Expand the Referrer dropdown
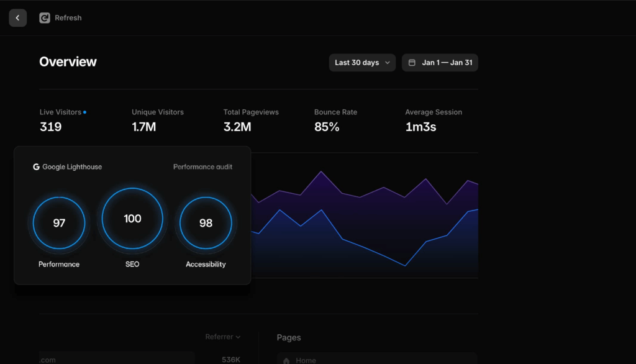Viewport: 636px width, 364px height. [222, 337]
